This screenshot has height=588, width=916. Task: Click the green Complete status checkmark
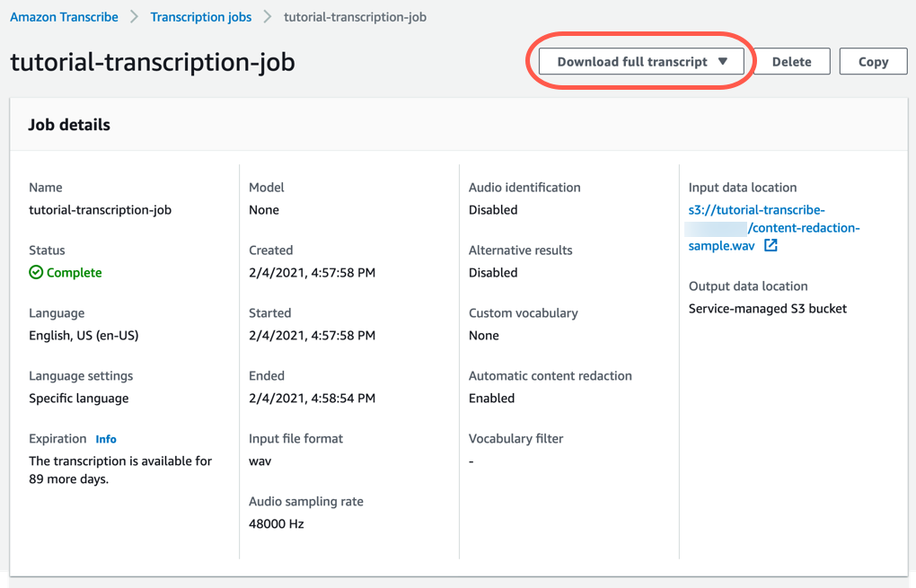(34, 272)
